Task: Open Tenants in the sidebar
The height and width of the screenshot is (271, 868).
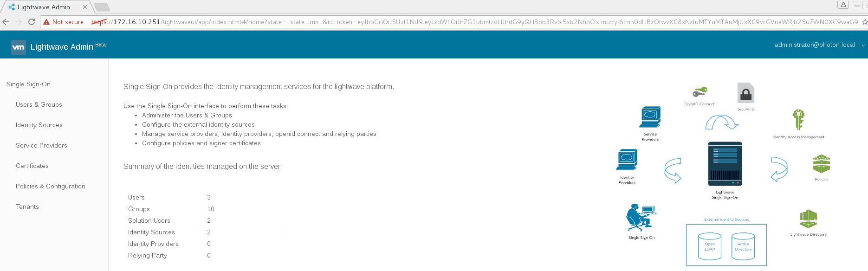Action: coord(27,206)
